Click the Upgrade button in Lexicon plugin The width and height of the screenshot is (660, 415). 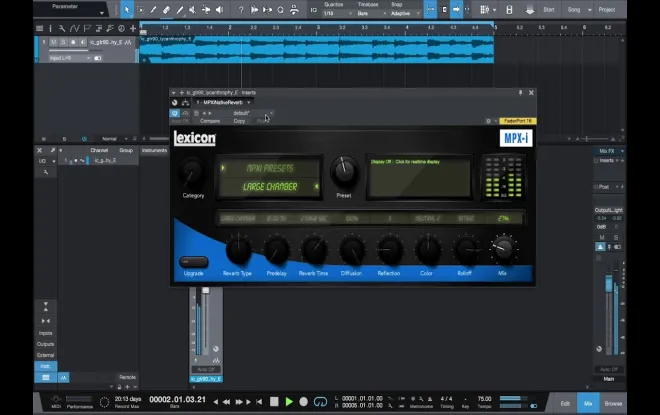coord(194,262)
